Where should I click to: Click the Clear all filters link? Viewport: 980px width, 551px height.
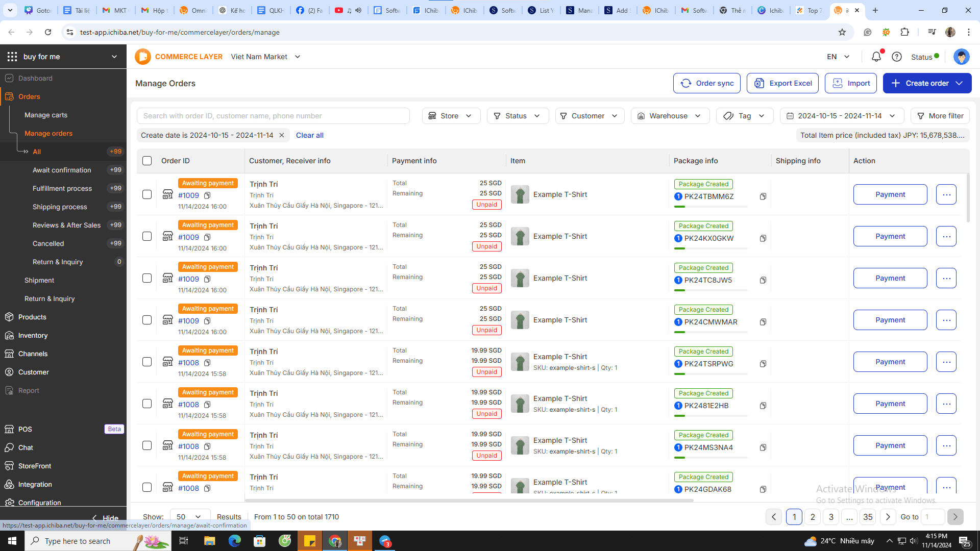[x=309, y=135]
